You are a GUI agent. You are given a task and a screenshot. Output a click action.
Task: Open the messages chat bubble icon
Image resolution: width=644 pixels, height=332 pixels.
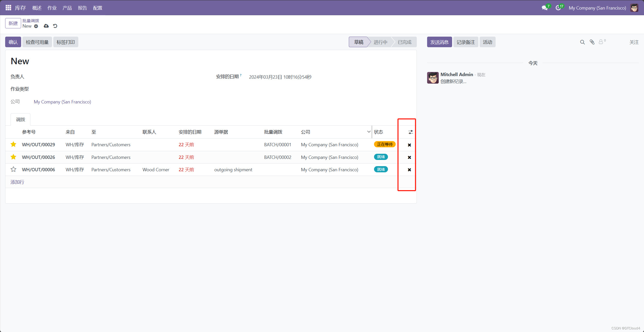coord(545,8)
